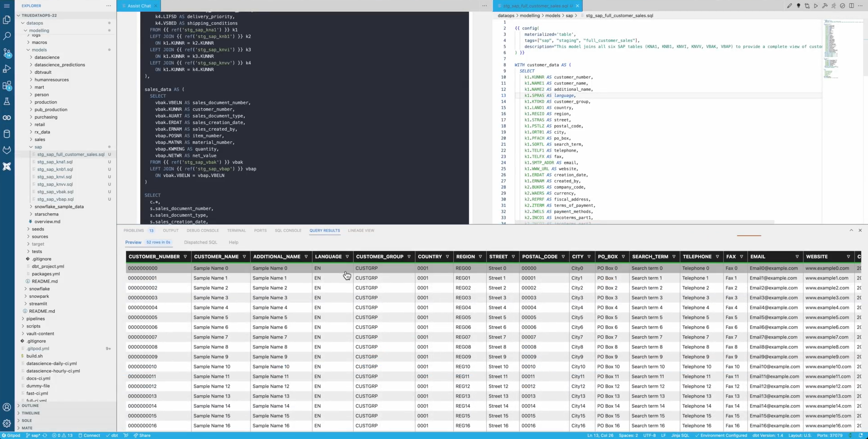Image resolution: width=868 pixels, height=439 pixels.
Task: Click errors and warnings count in status bar
Action: click(62, 435)
